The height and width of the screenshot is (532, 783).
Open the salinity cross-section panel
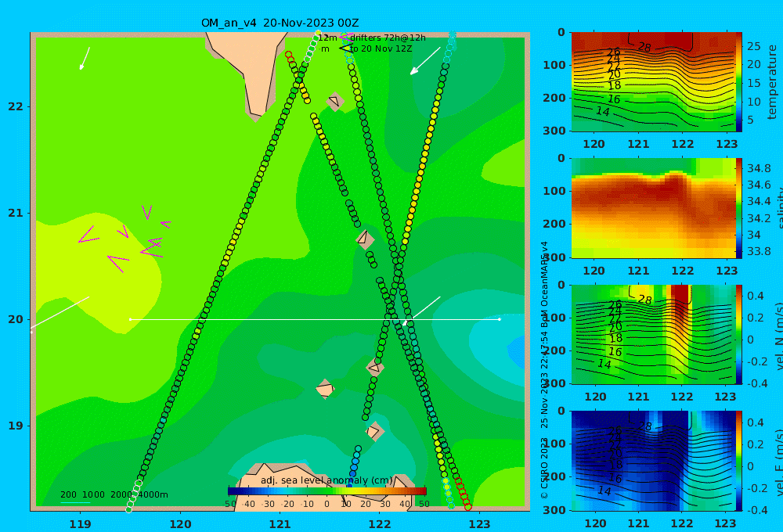653,208
